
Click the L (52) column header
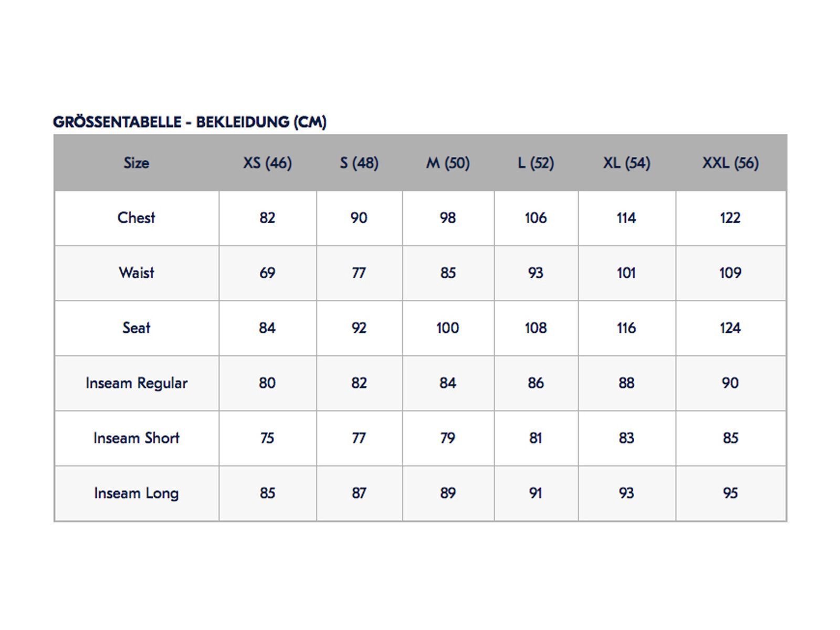coord(535,163)
